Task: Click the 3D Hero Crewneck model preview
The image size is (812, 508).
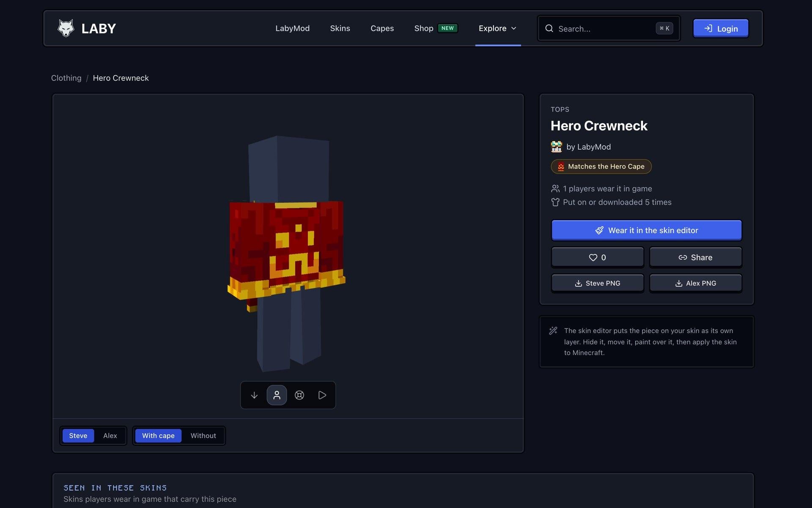Action: 288,254
